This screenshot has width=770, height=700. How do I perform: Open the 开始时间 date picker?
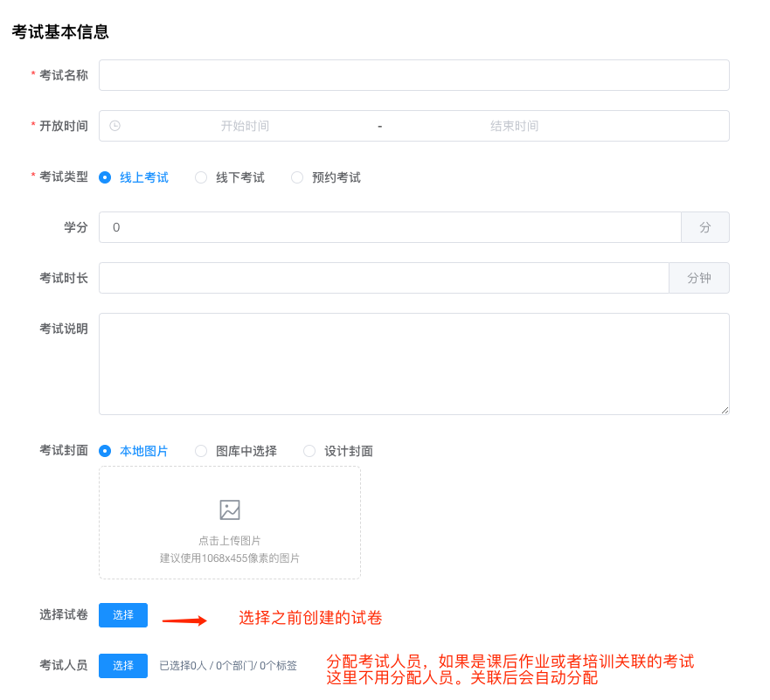[245, 126]
